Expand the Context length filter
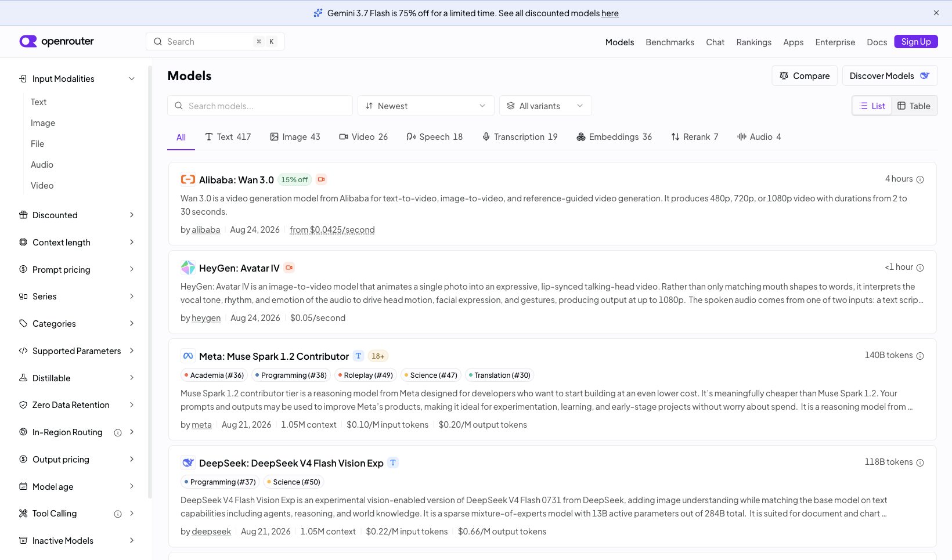 pos(77,242)
